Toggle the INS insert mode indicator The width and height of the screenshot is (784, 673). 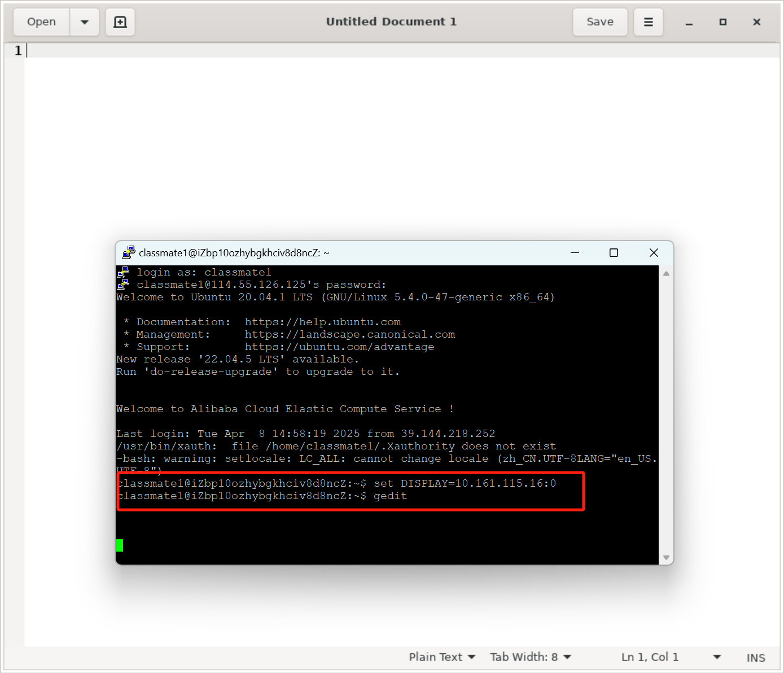pyautogui.click(x=756, y=658)
